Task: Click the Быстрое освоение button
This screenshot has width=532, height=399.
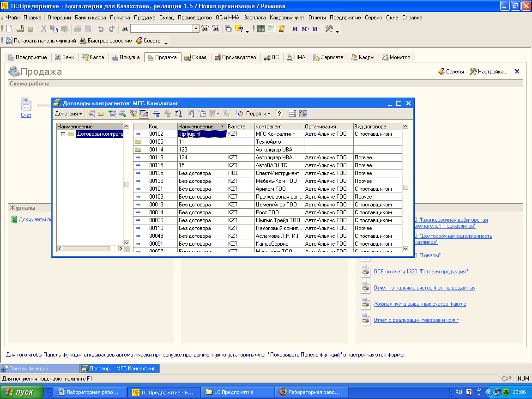Action: pyautogui.click(x=106, y=41)
